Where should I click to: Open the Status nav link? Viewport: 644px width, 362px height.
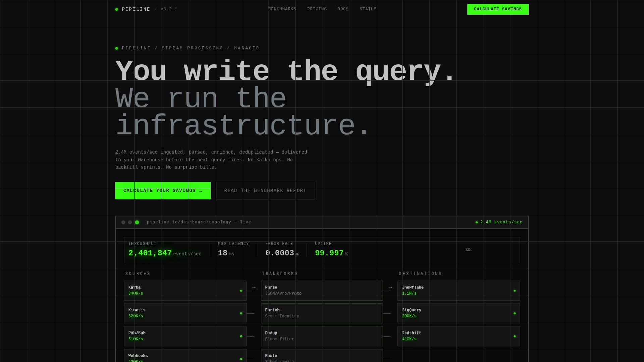click(368, 9)
